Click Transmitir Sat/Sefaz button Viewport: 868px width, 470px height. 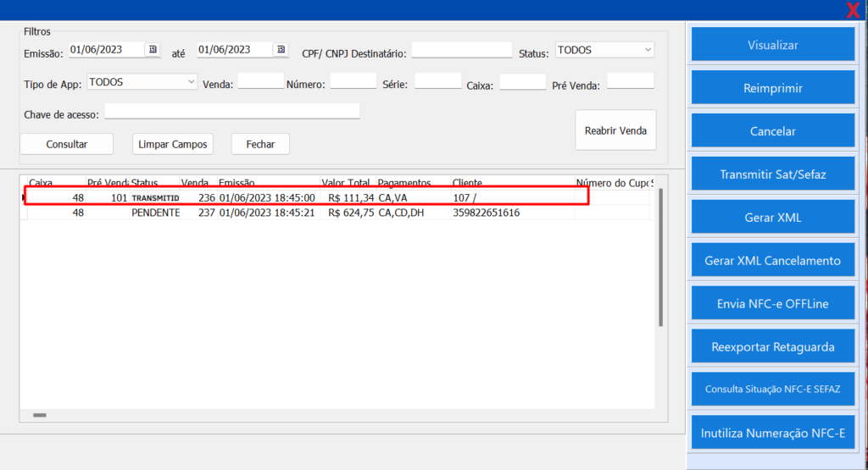tap(772, 174)
